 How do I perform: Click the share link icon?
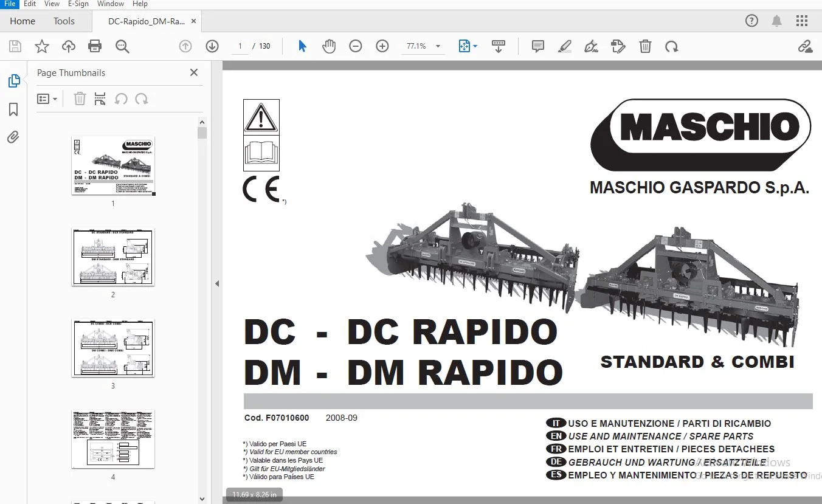(x=805, y=46)
